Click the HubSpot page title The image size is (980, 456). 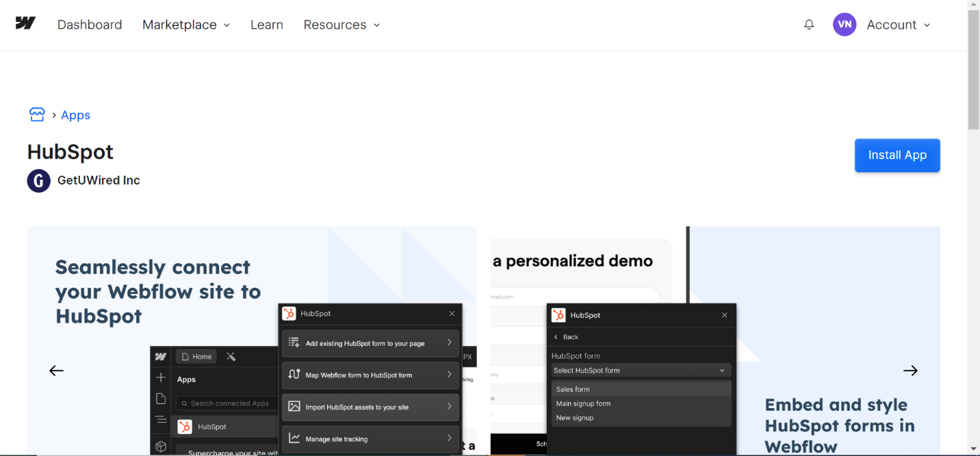pyautogui.click(x=70, y=152)
